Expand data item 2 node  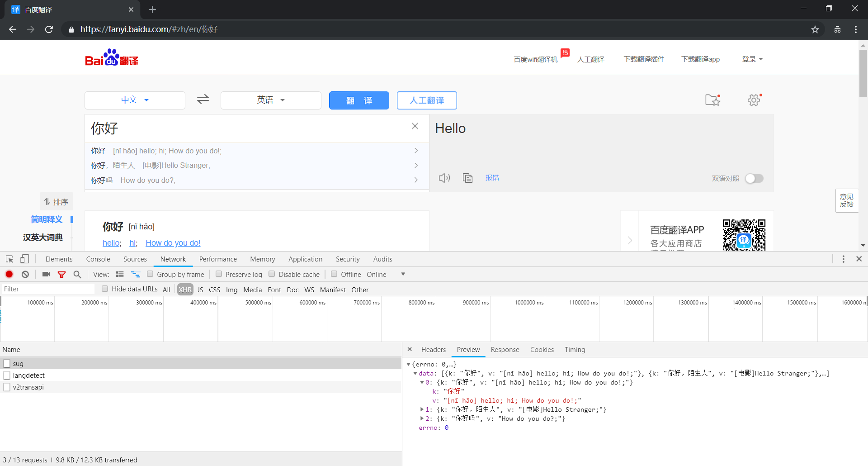[422, 418]
